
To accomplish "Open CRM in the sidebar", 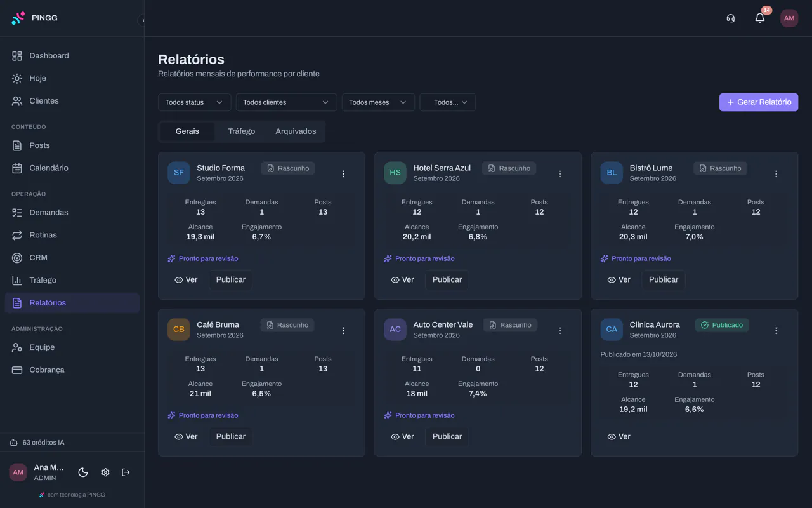I will pyautogui.click(x=72, y=258).
